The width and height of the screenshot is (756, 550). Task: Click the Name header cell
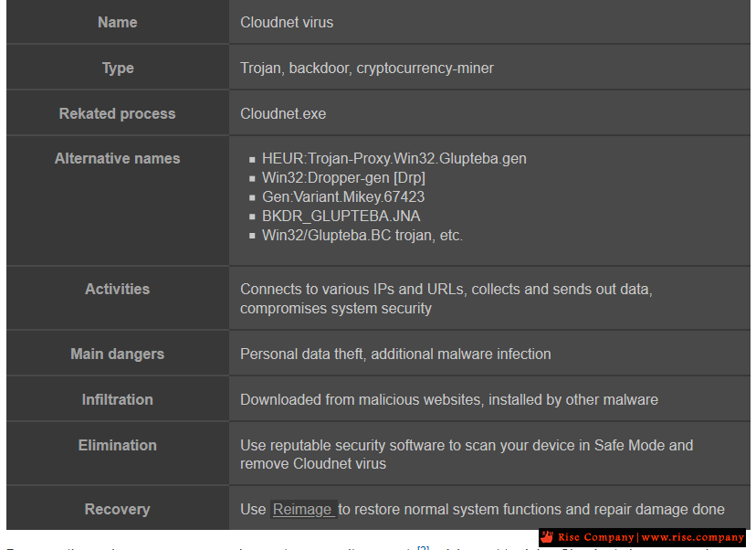point(118,22)
